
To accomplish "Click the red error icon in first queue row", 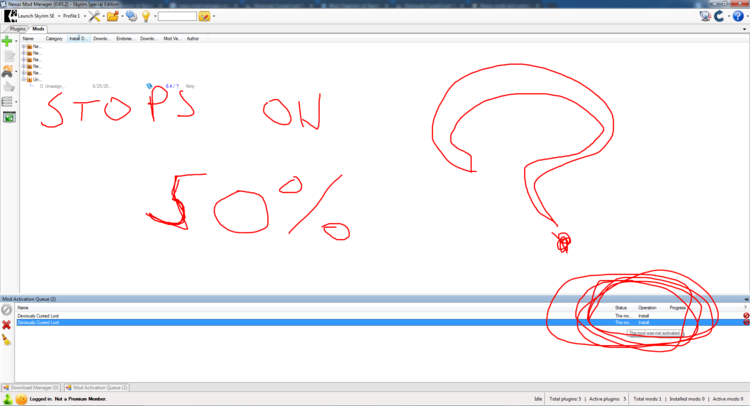I will [746, 316].
